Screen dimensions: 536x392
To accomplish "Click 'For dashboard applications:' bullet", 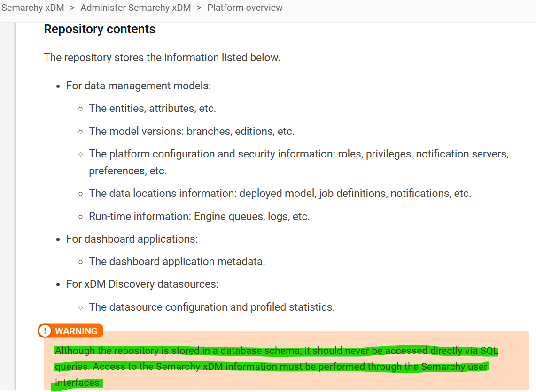I will click(132, 239).
